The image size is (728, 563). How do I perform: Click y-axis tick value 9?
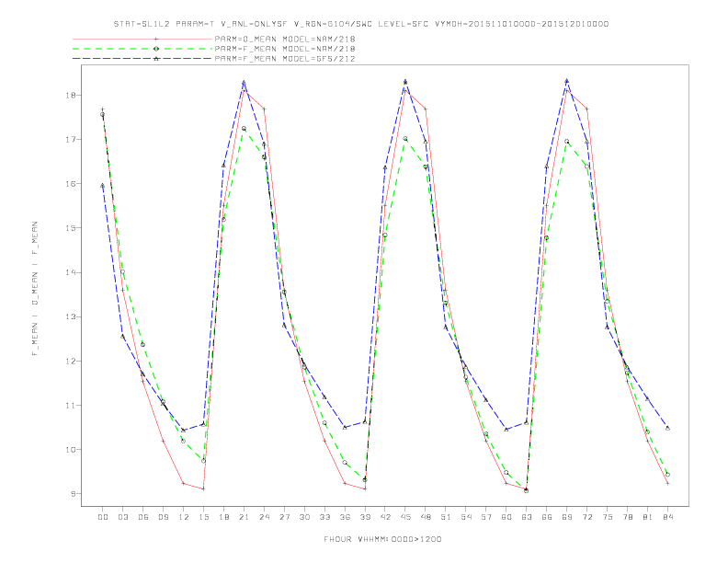(x=74, y=494)
